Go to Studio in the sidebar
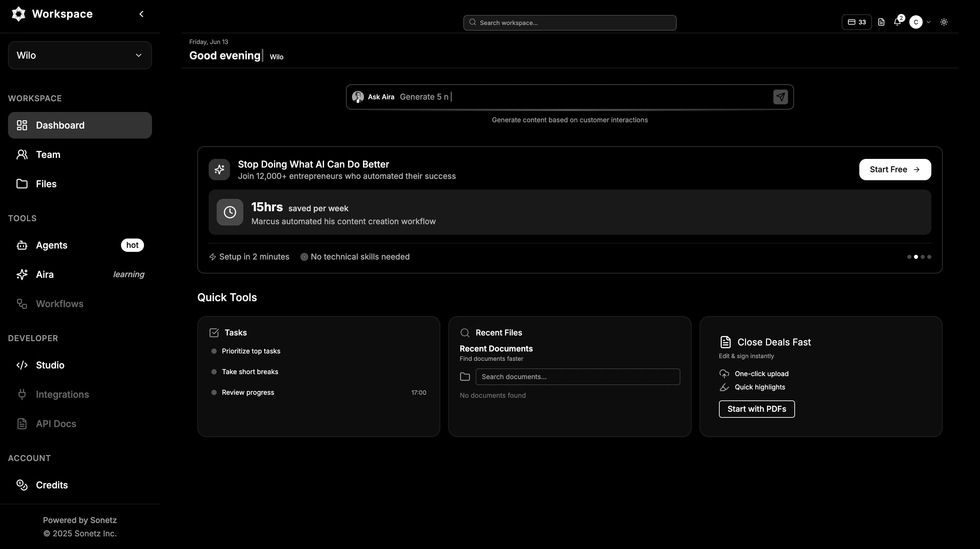 tap(50, 365)
